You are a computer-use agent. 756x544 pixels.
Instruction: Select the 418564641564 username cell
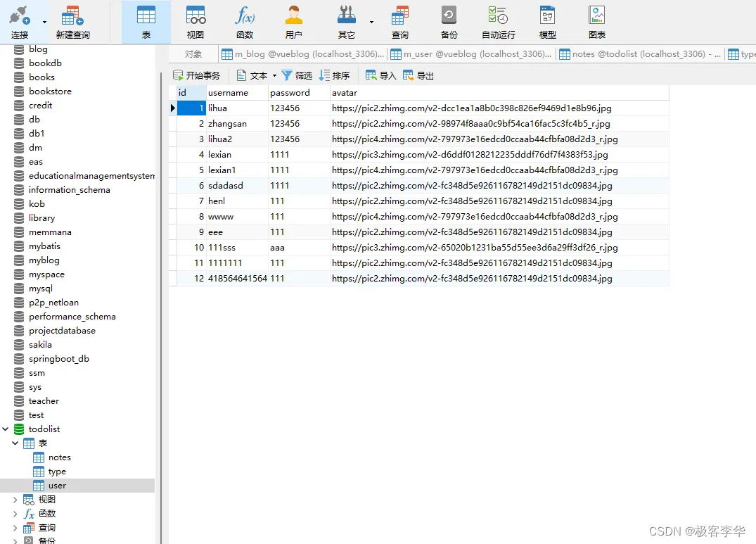click(237, 278)
